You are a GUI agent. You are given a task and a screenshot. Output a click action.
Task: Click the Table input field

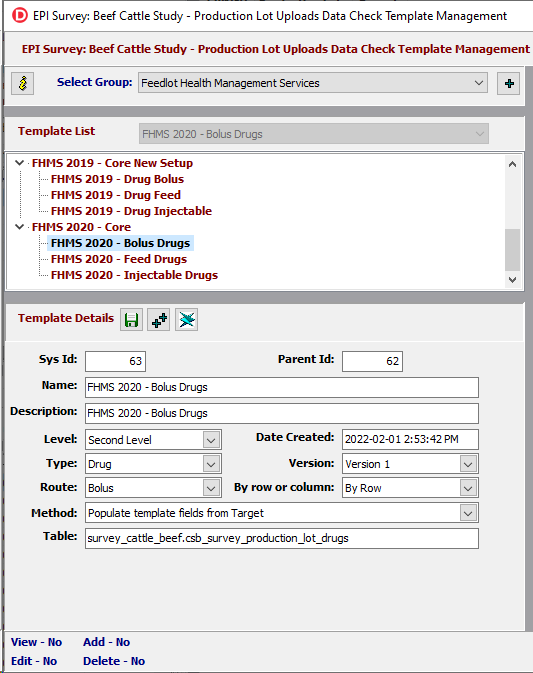tap(282, 538)
